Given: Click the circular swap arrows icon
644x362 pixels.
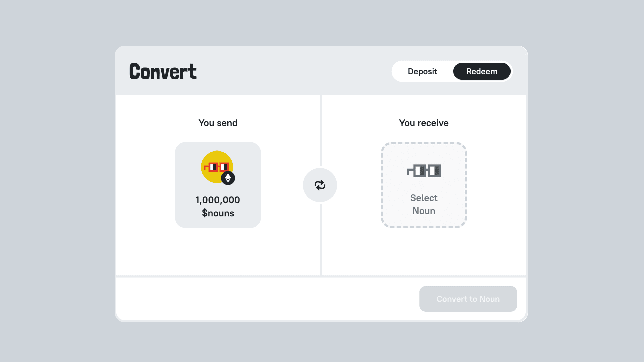Looking at the screenshot, I should click(x=320, y=185).
